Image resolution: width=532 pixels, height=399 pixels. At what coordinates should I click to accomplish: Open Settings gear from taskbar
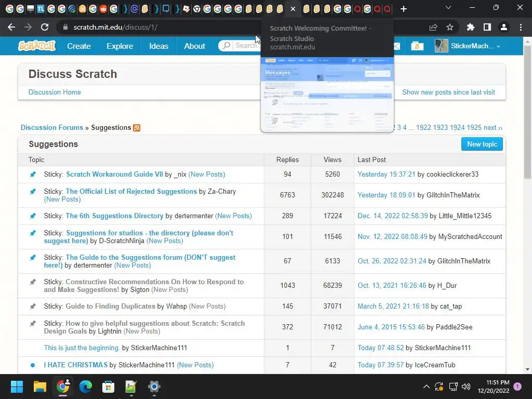click(x=154, y=387)
